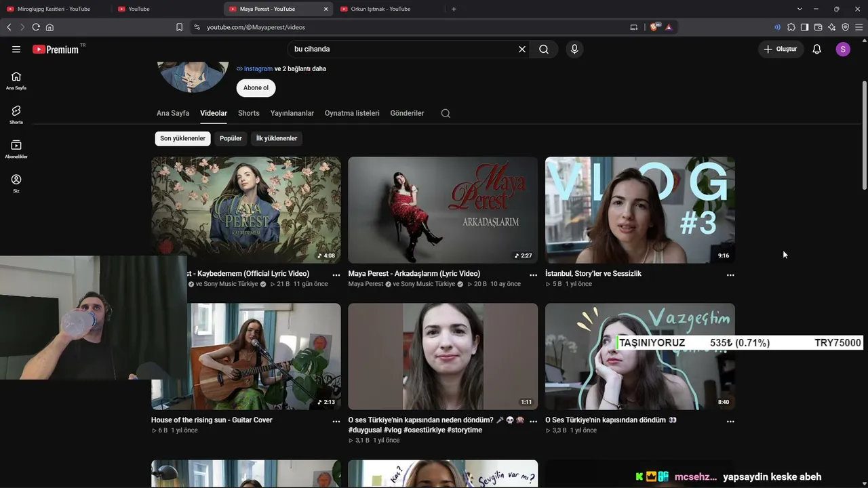Toggle the browser sidebar panel
The width and height of the screenshot is (868, 488).
pyautogui.click(x=805, y=27)
